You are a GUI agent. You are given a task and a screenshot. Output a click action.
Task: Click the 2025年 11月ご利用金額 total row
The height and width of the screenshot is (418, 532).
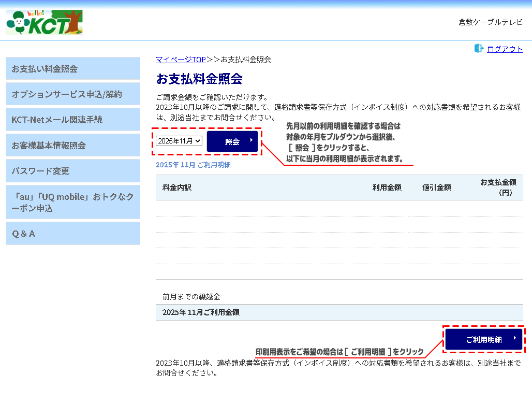point(201,312)
